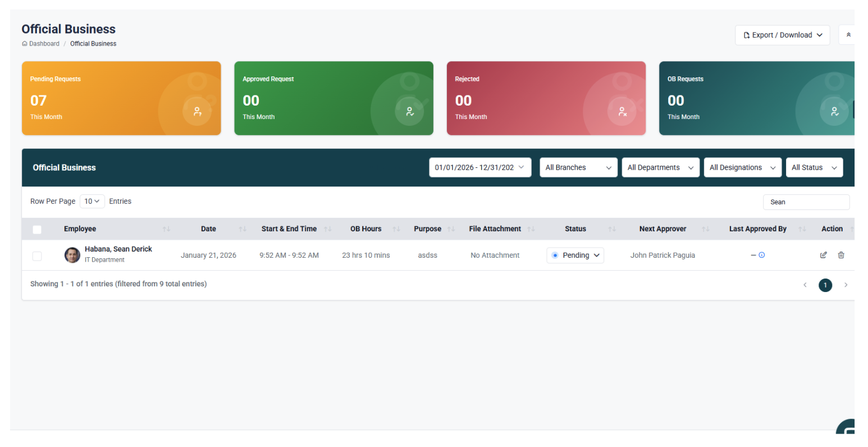Image resolution: width=868 pixels, height=447 pixels.
Task: Click the delete trash icon in row
Action: click(840, 255)
